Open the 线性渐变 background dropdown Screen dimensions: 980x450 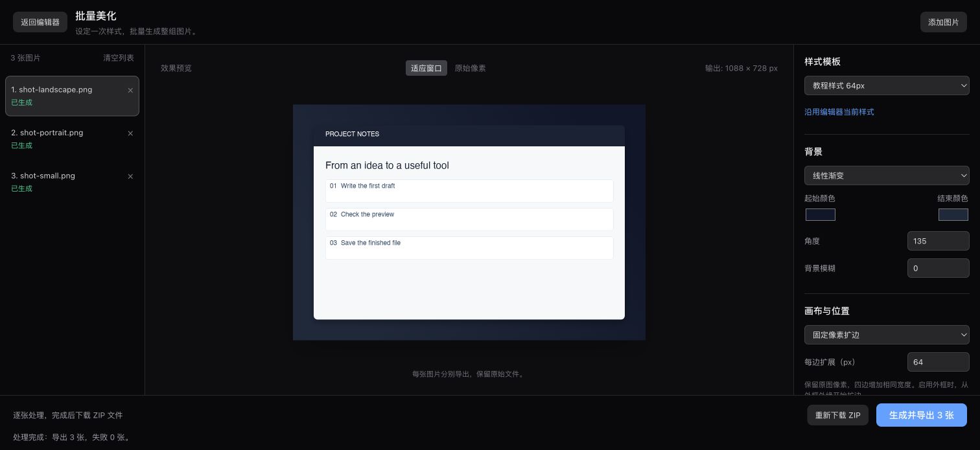point(887,175)
